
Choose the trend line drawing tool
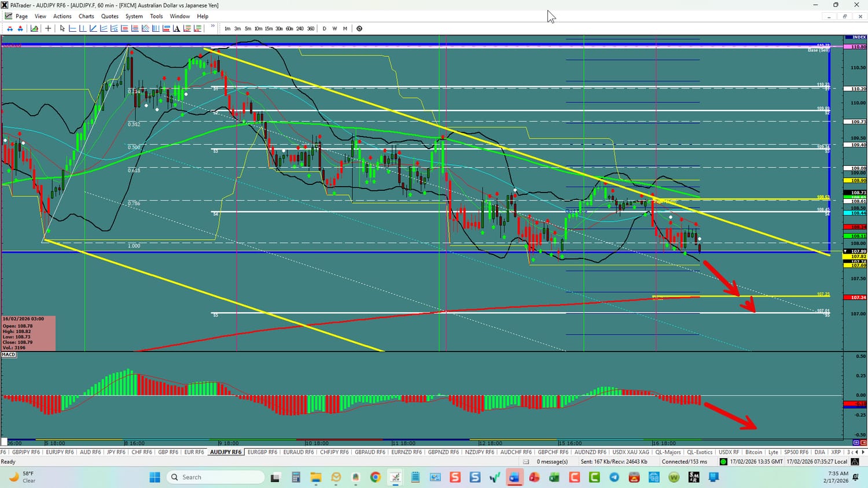(93, 28)
